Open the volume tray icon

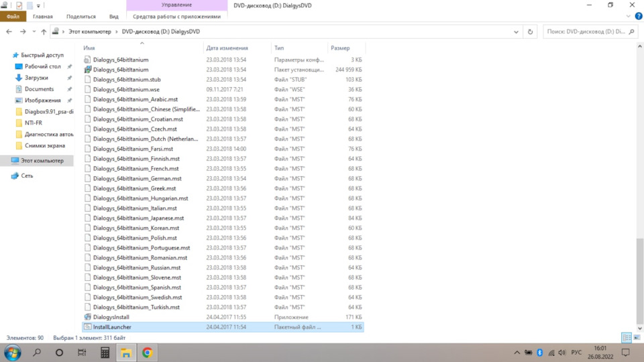tap(562, 353)
